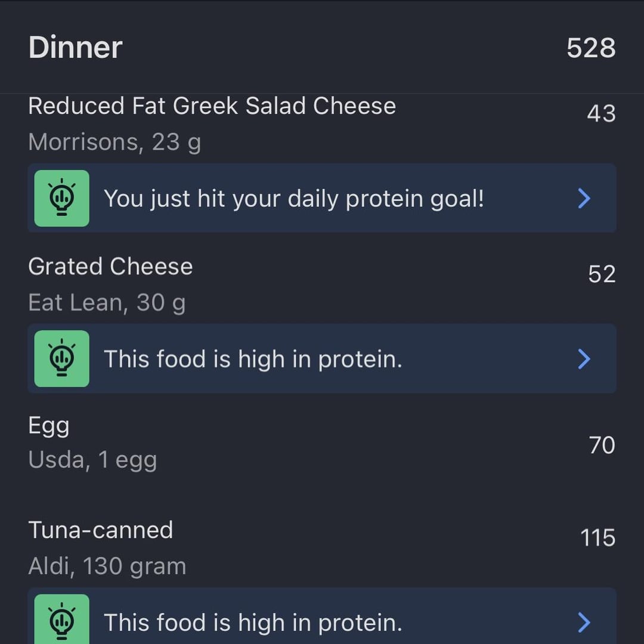644x644 pixels.
Task: Select the Tuna-canned food entry
Action: point(322,547)
